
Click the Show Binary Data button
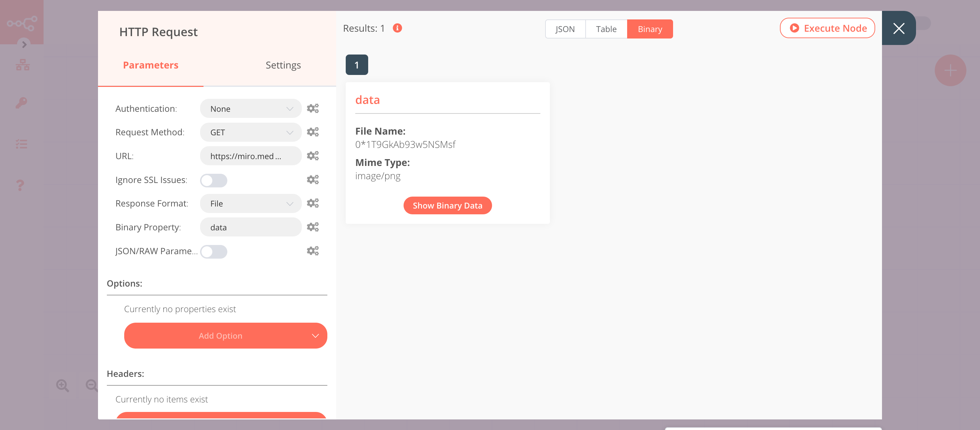(x=447, y=205)
